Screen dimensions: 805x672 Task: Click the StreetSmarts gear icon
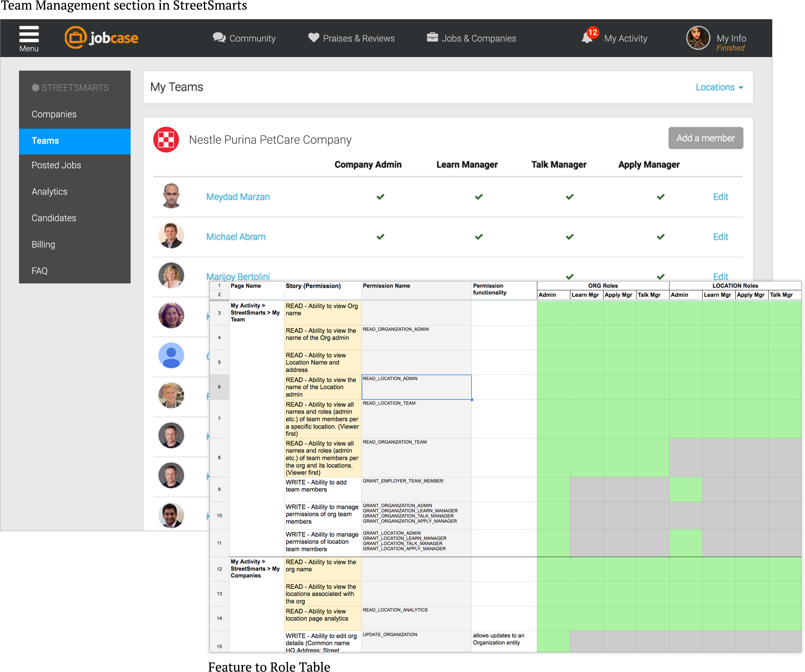[x=35, y=88]
